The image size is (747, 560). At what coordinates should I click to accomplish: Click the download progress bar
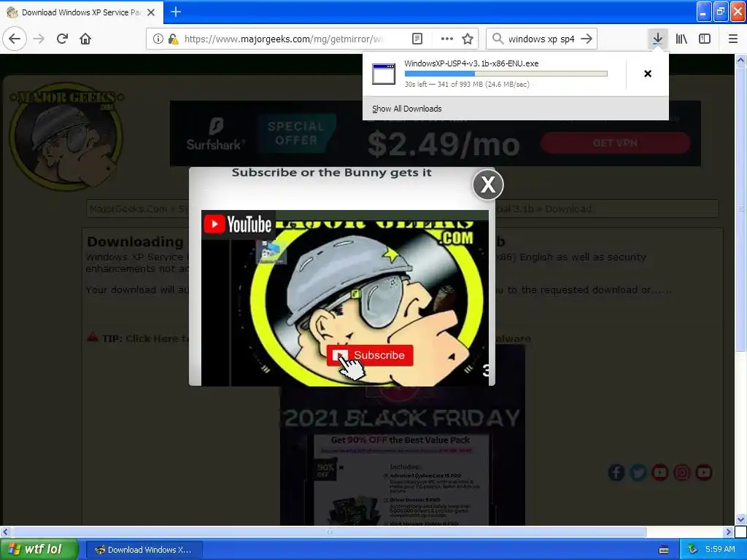(x=506, y=74)
